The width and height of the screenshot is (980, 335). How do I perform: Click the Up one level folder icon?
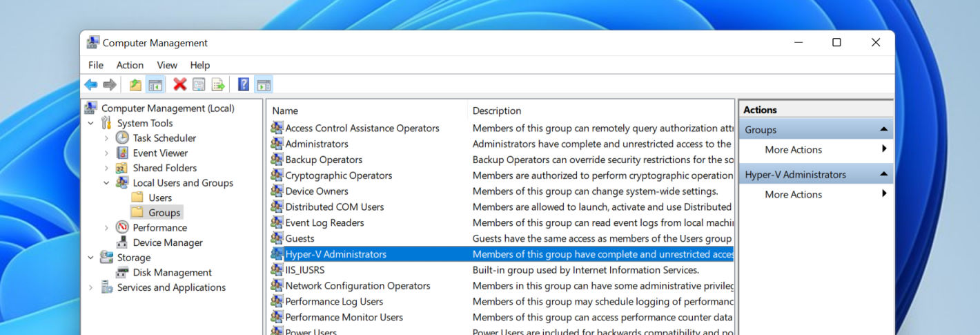coord(135,84)
